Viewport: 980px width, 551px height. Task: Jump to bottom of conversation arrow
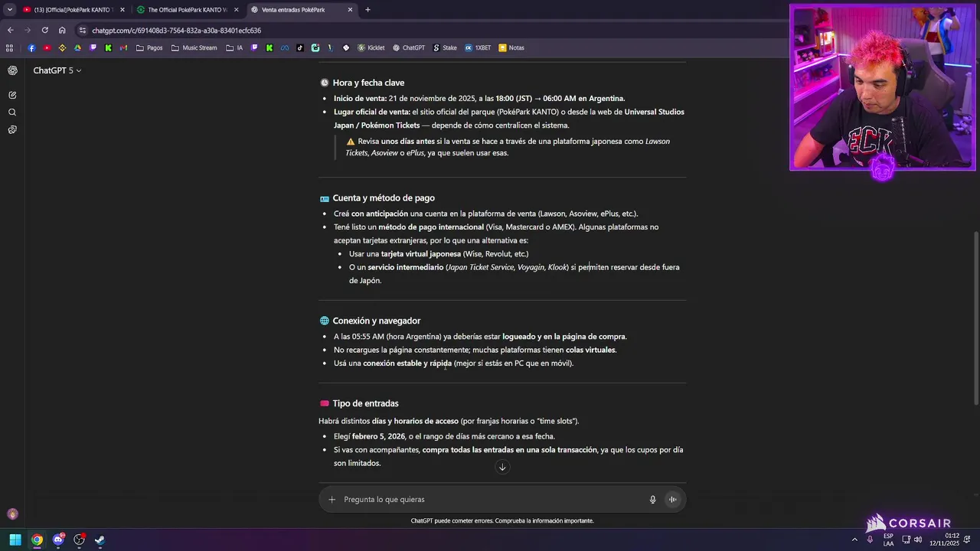(x=502, y=468)
